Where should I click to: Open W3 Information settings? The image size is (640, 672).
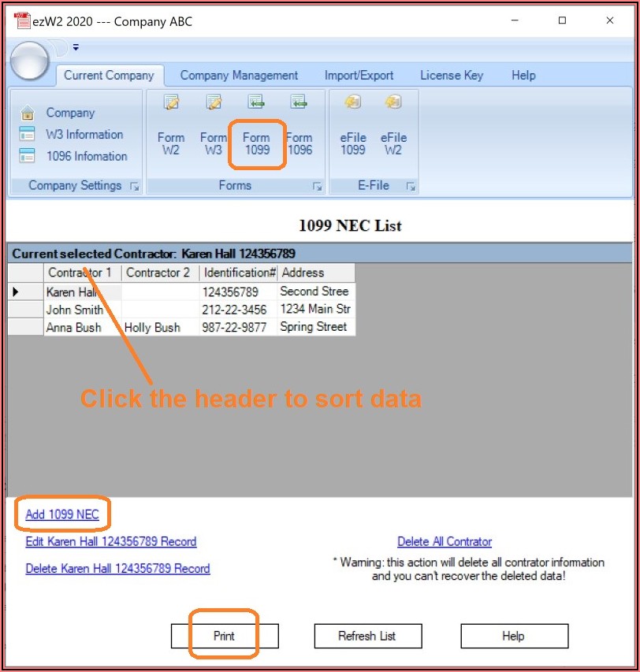coord(84,135)
